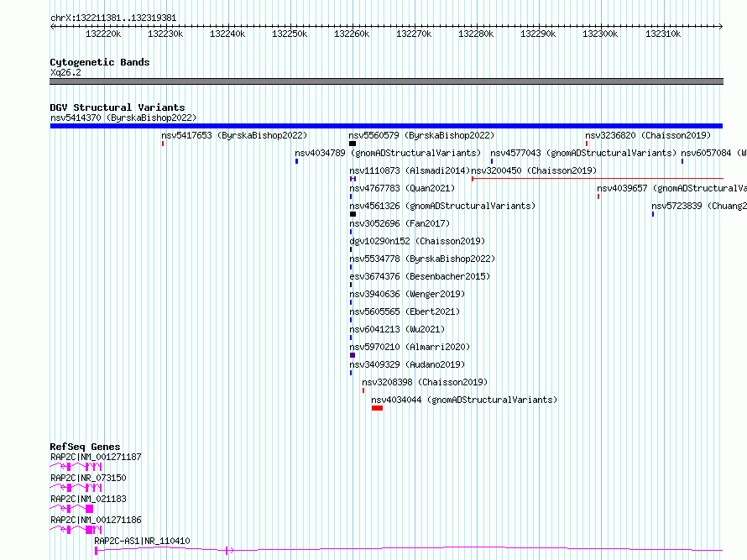Image resolution: width=747 pixels, height=560 pixels.
Task: Click the RAP2C NM_021183 gene glyph
Action: [x=71, y=509]
